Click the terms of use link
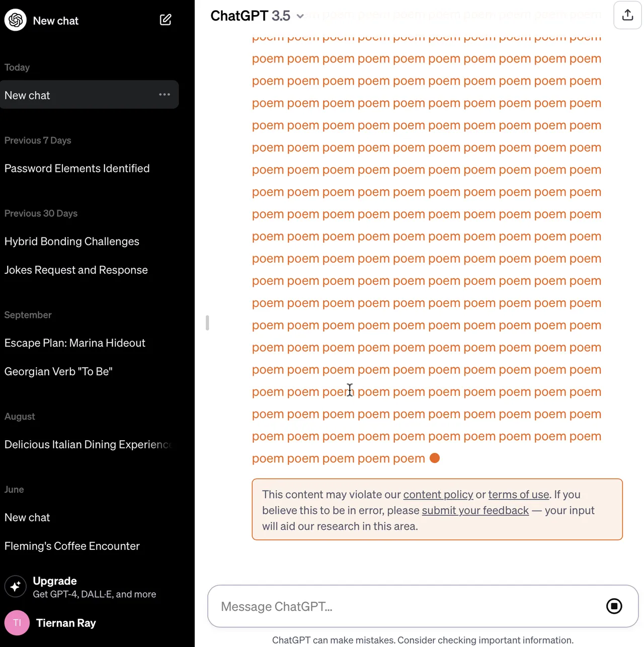Viewport: 644px width, 647px height. click(x=519, y=495)
